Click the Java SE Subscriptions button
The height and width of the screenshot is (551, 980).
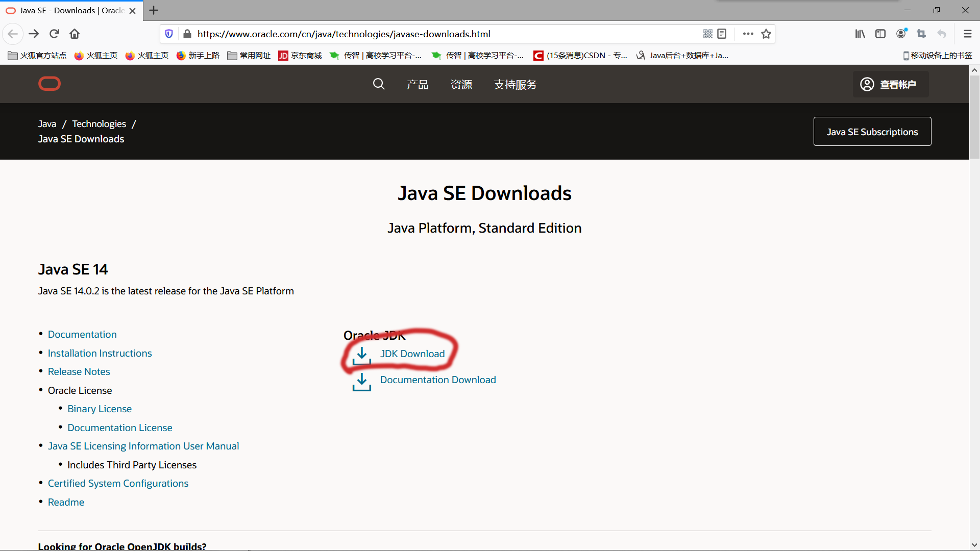(872, 132)
